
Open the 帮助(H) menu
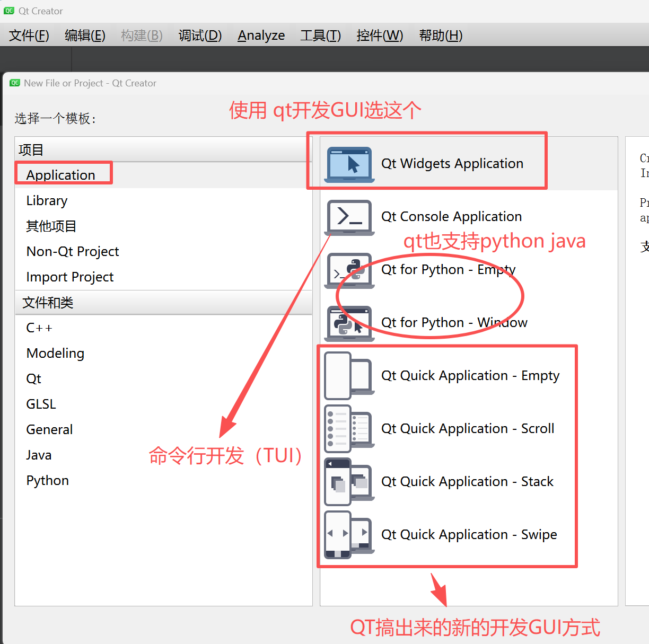point(441,36)
